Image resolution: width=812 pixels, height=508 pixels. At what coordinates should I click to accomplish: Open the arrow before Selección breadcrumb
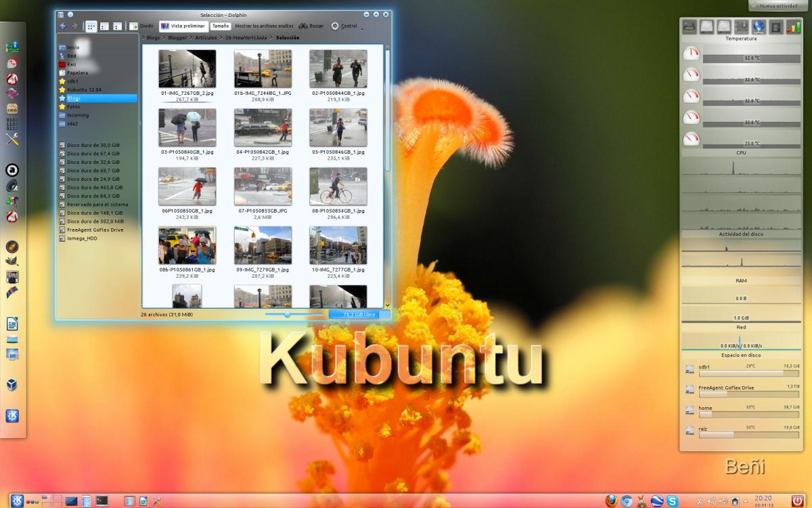coord(272,38)
